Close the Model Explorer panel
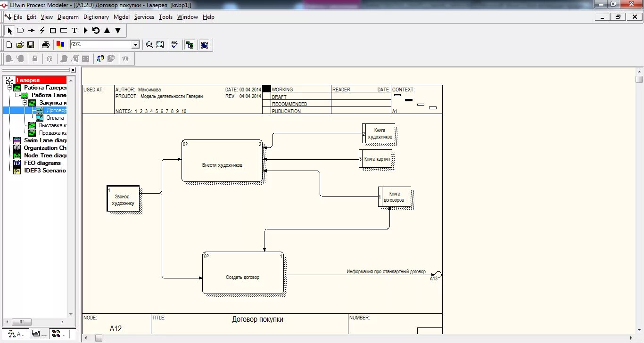 click(x=73, y=70)
